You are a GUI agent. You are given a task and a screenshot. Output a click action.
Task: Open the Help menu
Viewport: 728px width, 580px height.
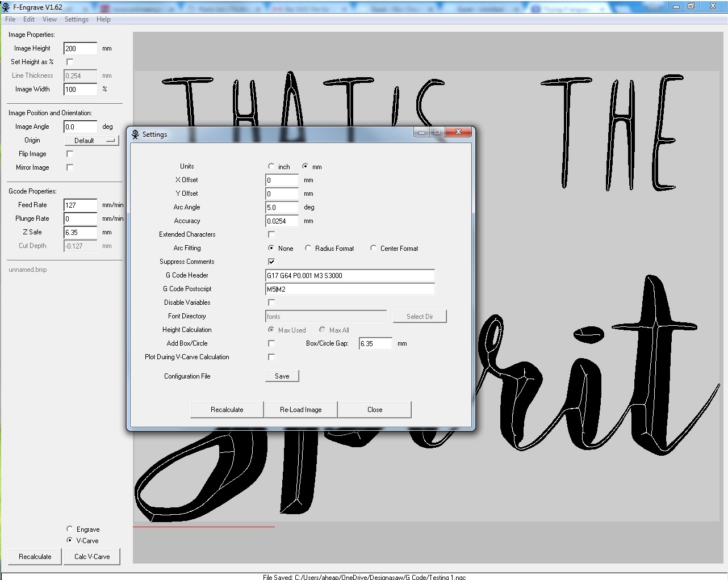coord(103,19)
